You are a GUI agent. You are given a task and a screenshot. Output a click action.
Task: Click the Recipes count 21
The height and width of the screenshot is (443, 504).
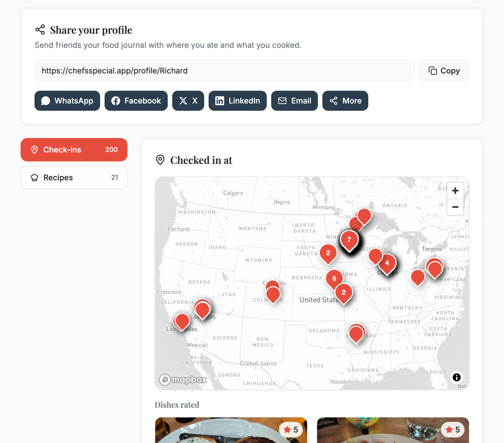click(115, 178)
